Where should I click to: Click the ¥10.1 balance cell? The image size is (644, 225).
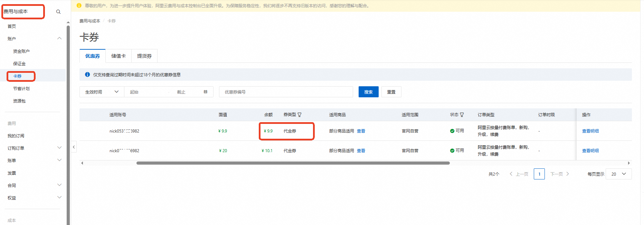tap(267, 150)
